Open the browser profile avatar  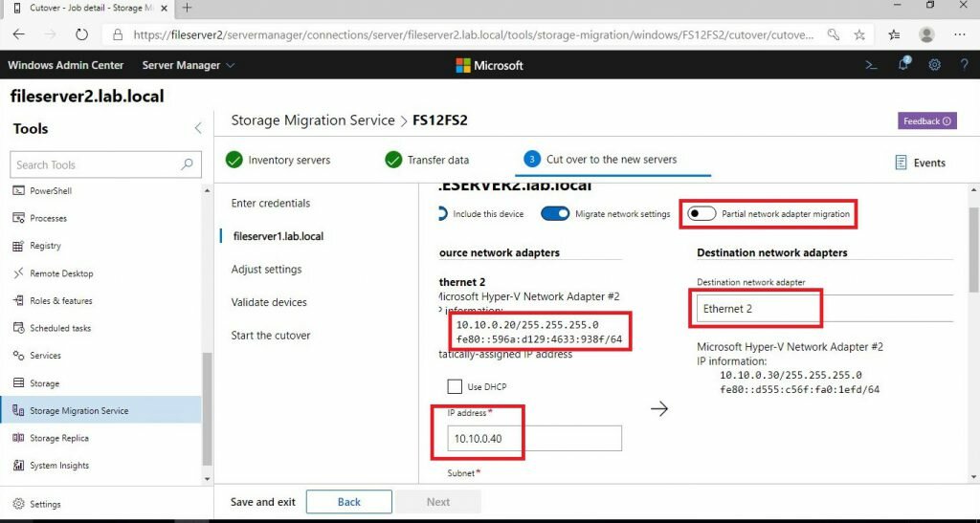tap(926, 35)
